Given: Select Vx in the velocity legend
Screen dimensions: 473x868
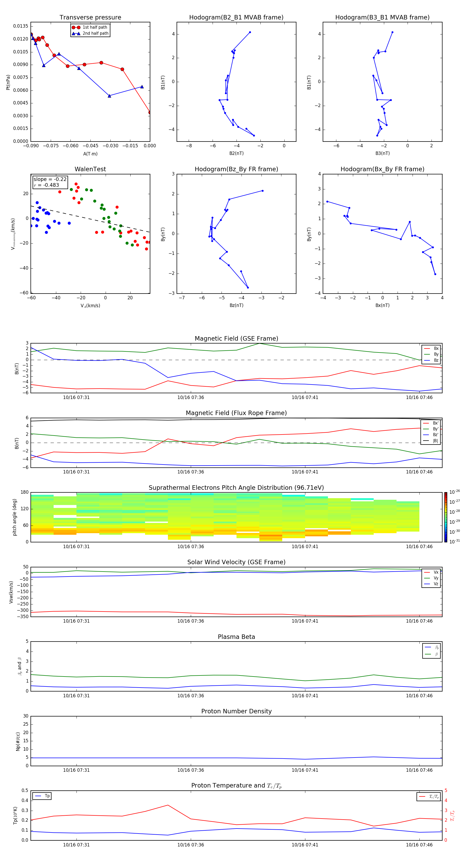Looking at the screenshot, I should coord(431,572).
